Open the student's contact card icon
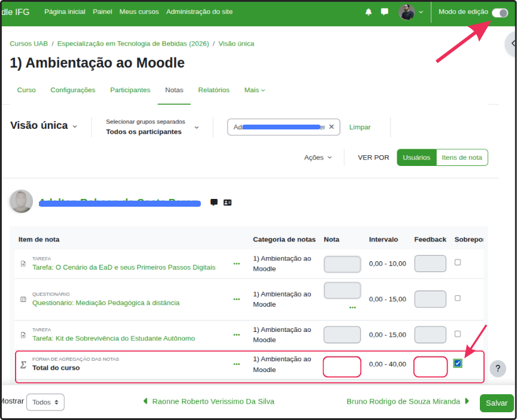 (227, 203)
